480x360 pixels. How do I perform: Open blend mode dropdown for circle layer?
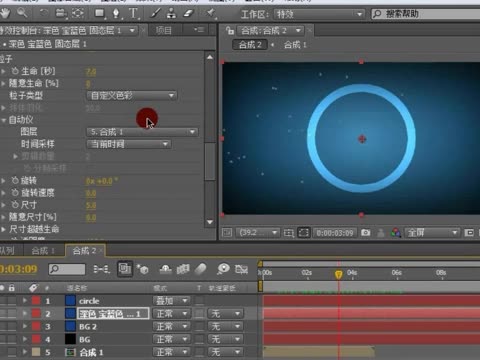pos(172,301)
